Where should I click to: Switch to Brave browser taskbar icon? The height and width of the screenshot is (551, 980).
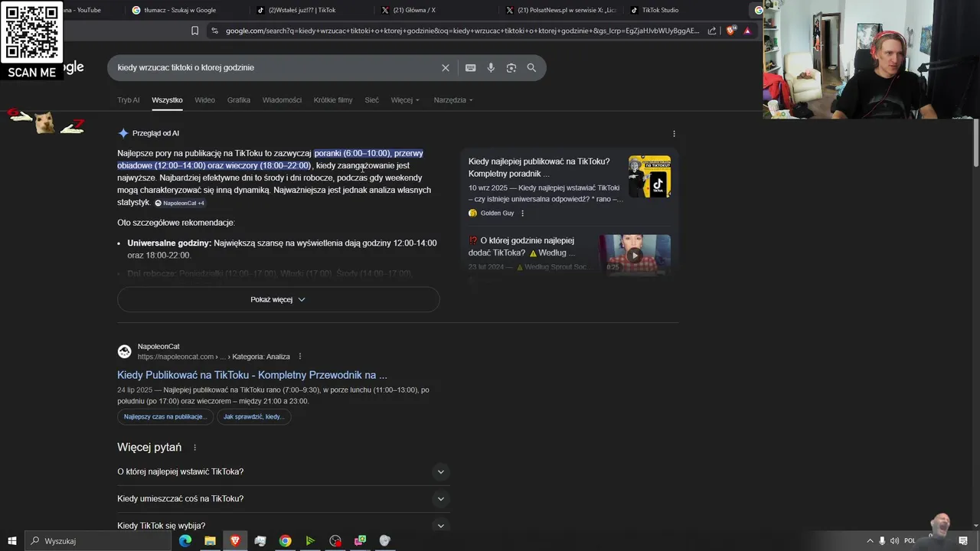(235, 541)
